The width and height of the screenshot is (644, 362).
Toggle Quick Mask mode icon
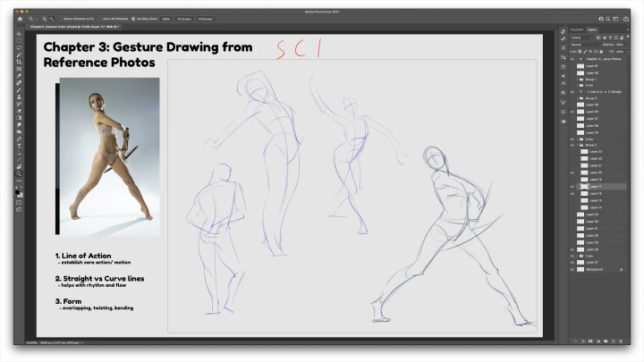(19, 202)
